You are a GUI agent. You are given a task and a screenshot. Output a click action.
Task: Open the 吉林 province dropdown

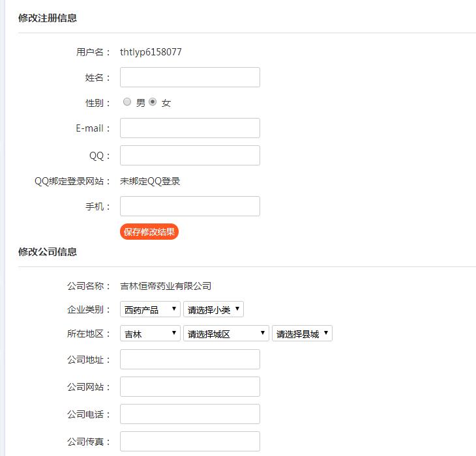150,334
